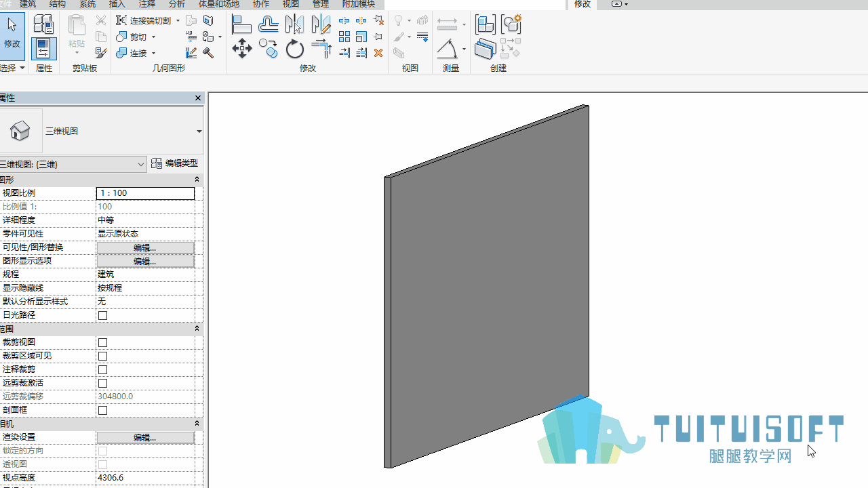The width and height of the screenshot is (868, 488).
Task: Expand the 连接端切割 dropdown arrow
Action: pyautogui.click(x=178, y=21)
